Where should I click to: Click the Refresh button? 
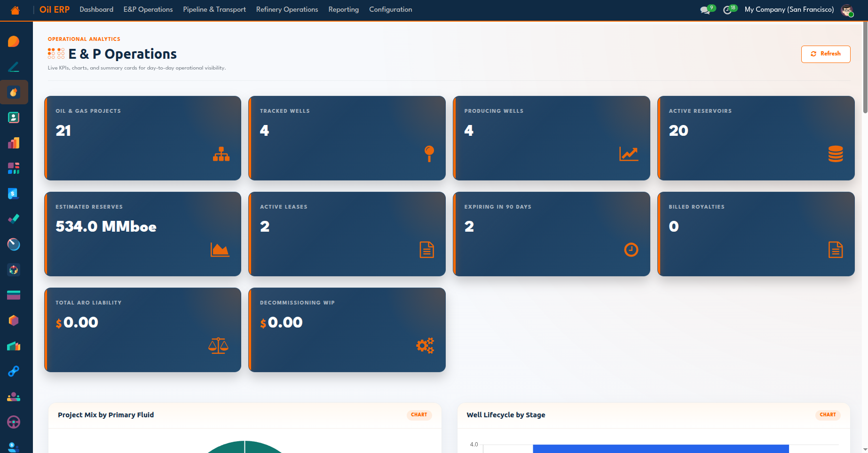pyautogui.click(x=826, y=54)
